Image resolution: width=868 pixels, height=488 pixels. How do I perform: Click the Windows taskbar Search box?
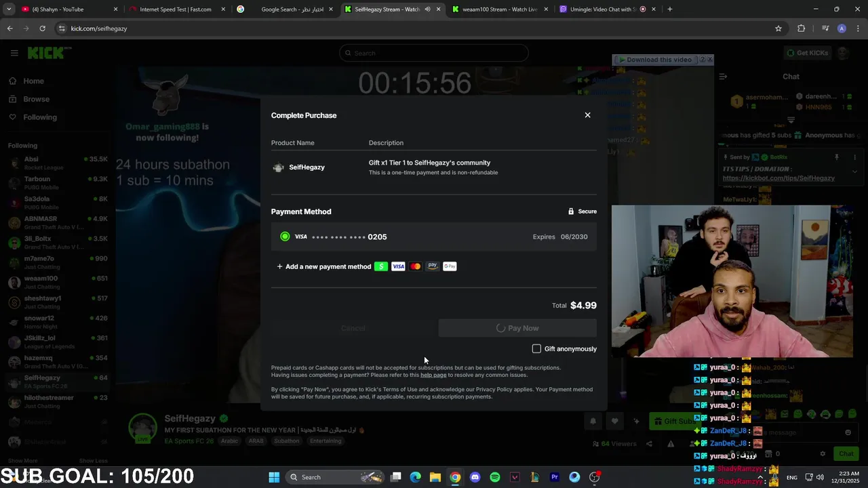pyautogui.click(x=336, y=477)
